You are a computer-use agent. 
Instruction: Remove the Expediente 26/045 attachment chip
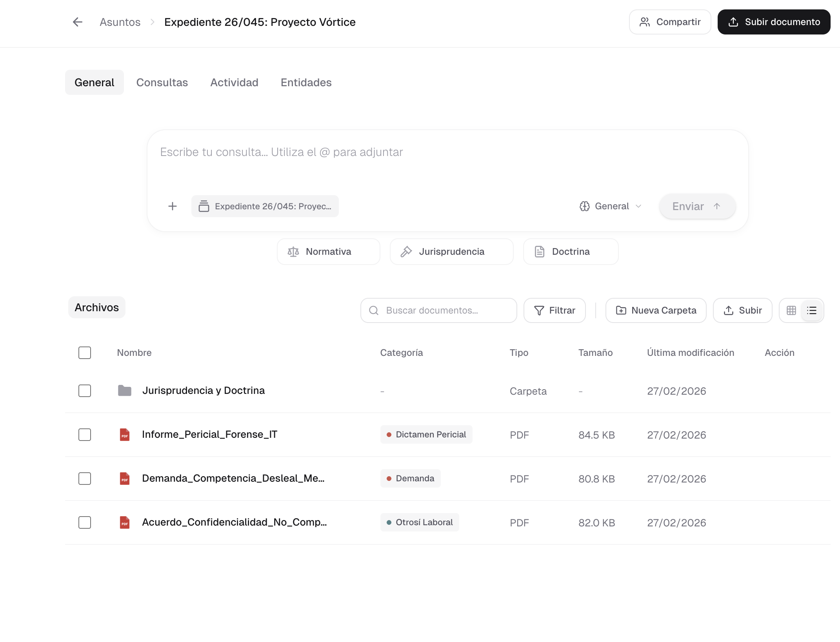pos(265,206)
